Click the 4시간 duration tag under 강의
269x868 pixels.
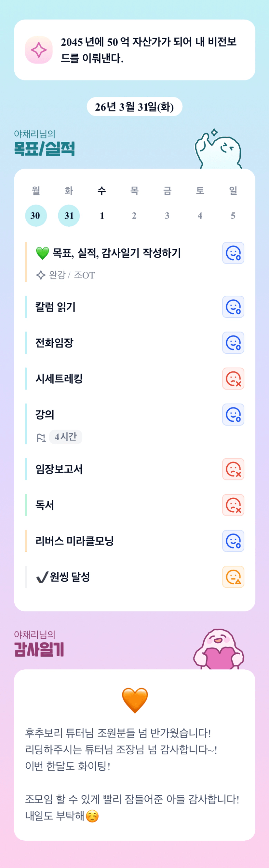(65, 437)
